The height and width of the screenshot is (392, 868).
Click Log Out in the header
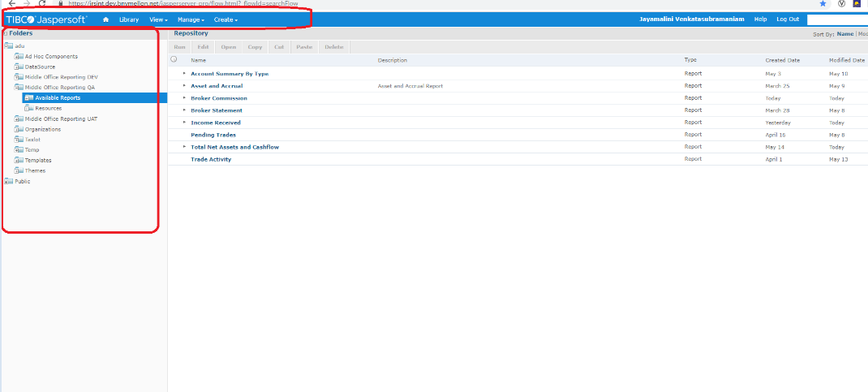pyautogui.click(x=788, y=19)
